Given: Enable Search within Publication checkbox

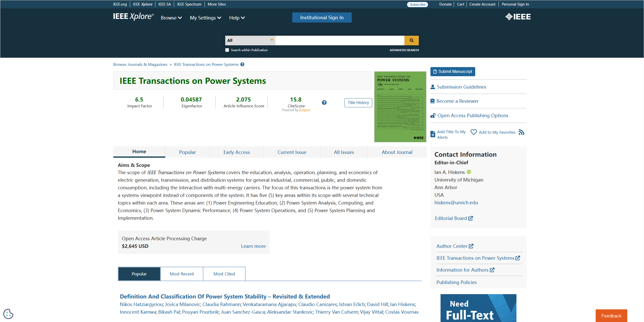Looking at the screenshot, I should pos(227,50).
